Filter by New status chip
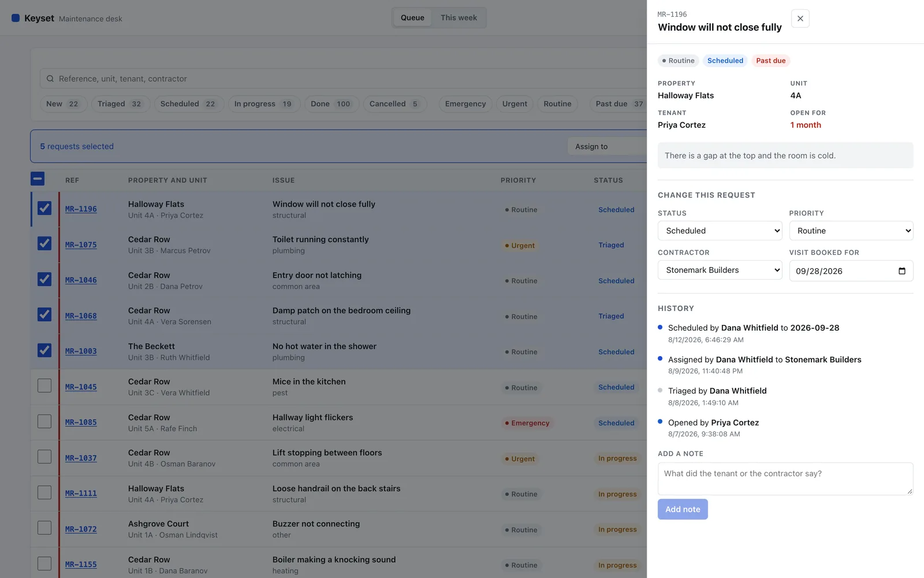Image resolution: width=924 pixels, height=578 pixels. coord(64,104)
